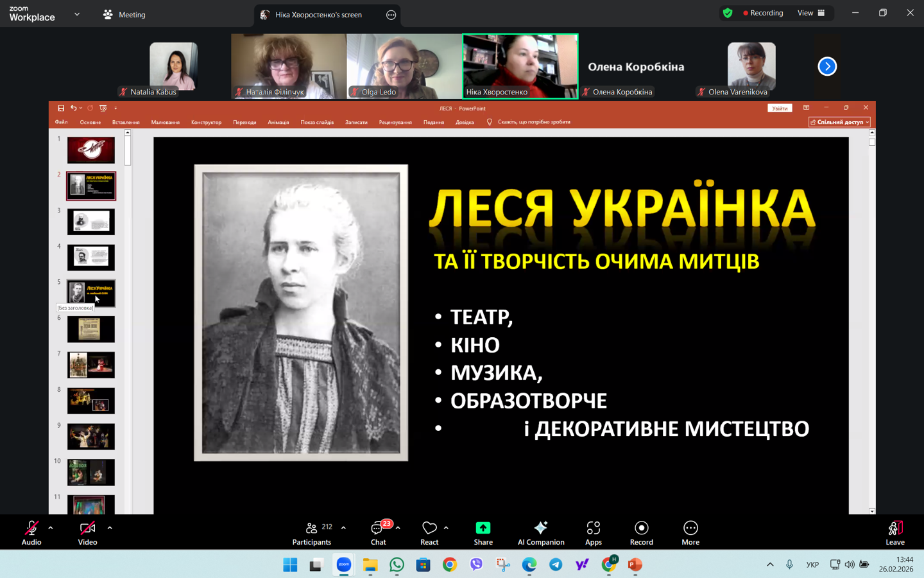Viewport: 924px width, 578px height.
Task: Show next participants with the blue arrow
Action: pos(827,66)
